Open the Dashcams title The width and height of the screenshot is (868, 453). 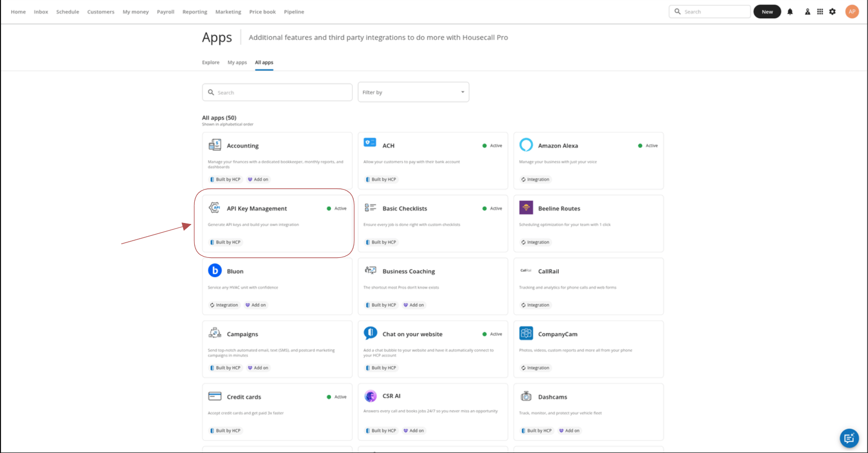point(553,397)
